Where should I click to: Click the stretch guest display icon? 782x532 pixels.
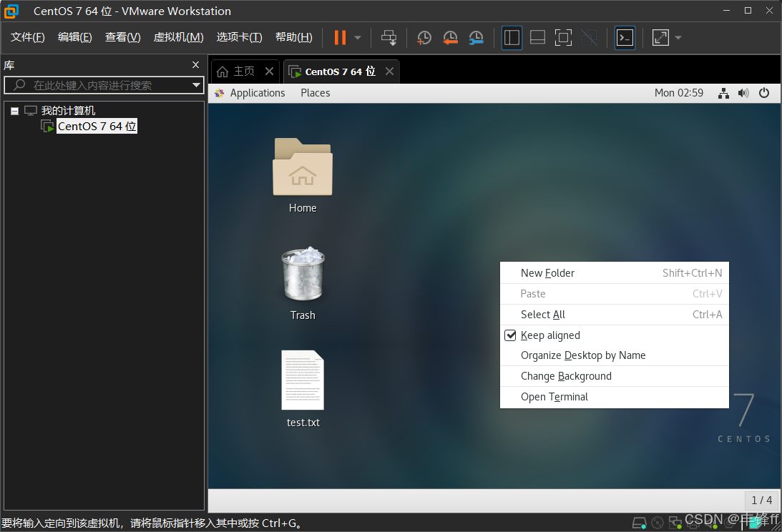pyautogui.click(x=661, y=37)
